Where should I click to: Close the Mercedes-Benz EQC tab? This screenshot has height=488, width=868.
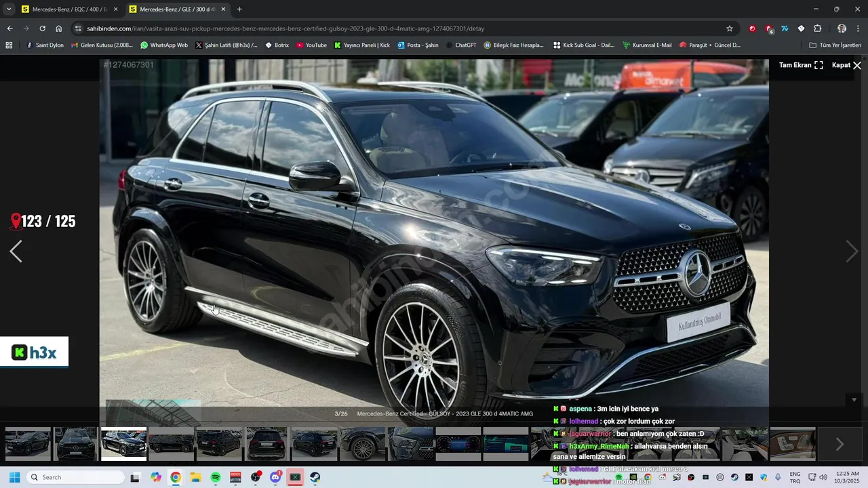[x=115, y=9]
